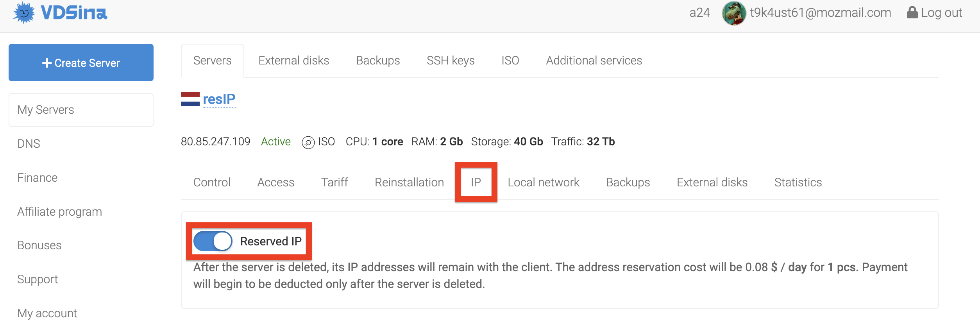Open Additional services tab
This screenshot has width=980, height=329.
(594, 61)
